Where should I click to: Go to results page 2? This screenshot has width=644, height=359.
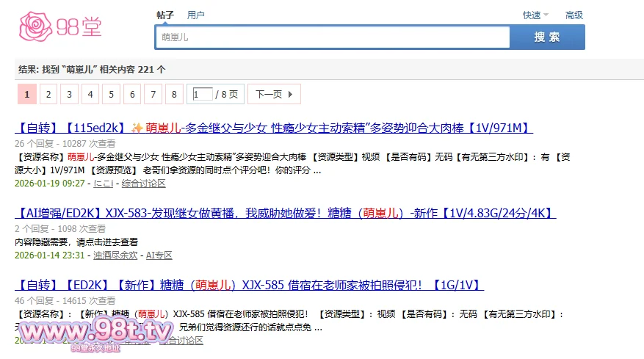[48, 94]
